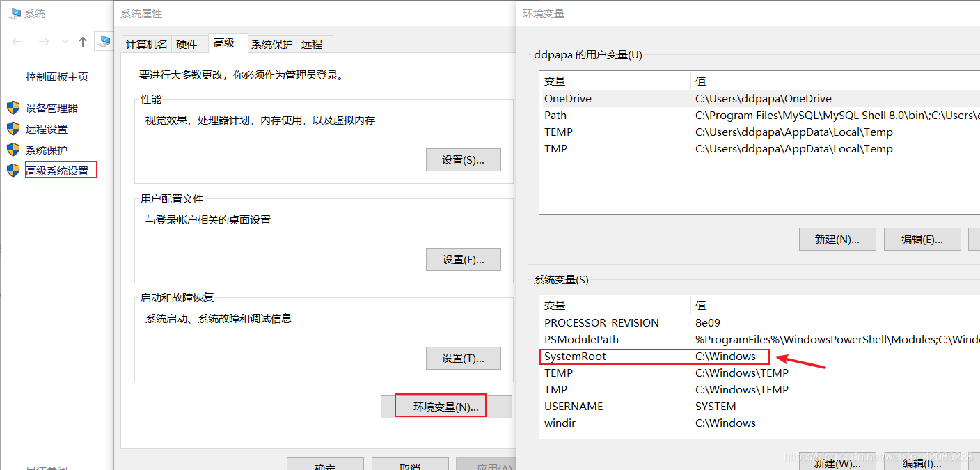This screenshot has width=980, height=470.
Task: Click the 变量 header of system variables
Action: (x=615, y=306)
